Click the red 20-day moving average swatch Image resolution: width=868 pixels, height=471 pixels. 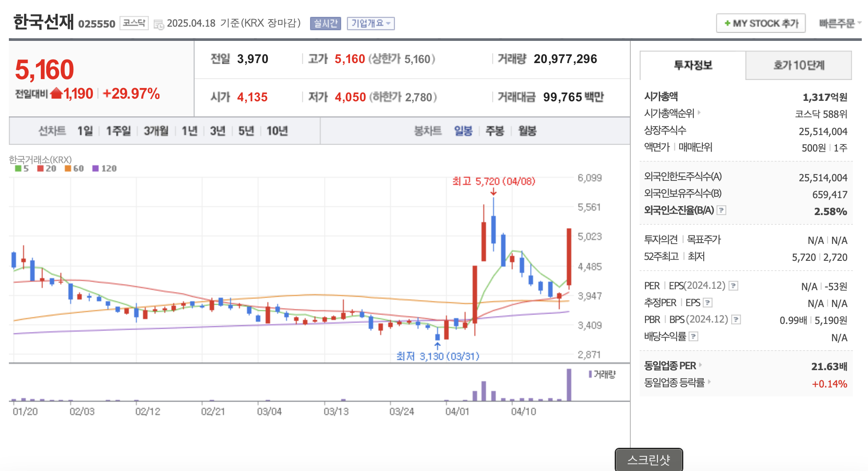40,168
